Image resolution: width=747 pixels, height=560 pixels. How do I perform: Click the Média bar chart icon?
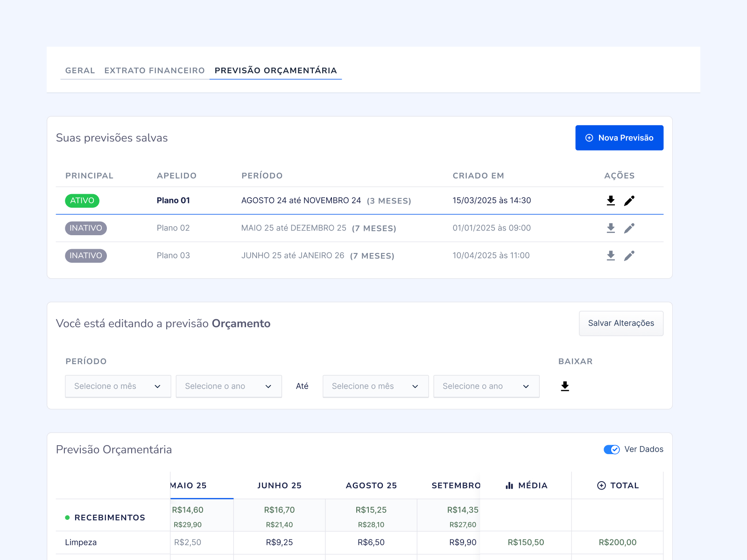point(509,486)
